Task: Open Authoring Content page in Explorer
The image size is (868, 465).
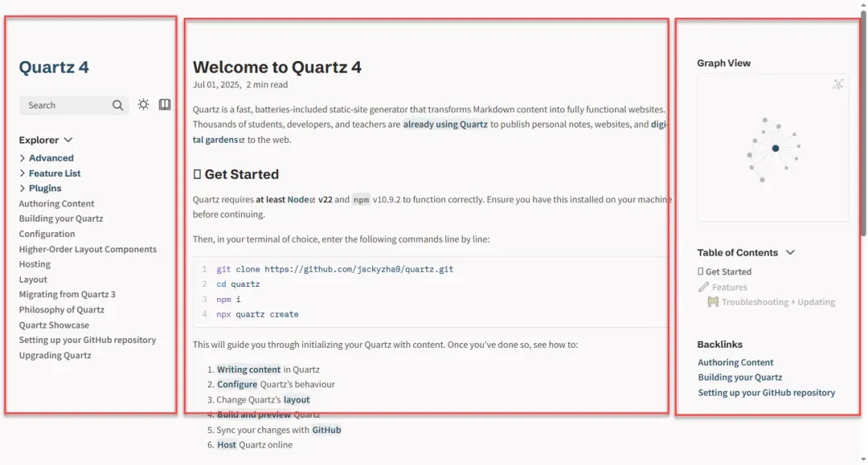Action: [x=56, y=203]
